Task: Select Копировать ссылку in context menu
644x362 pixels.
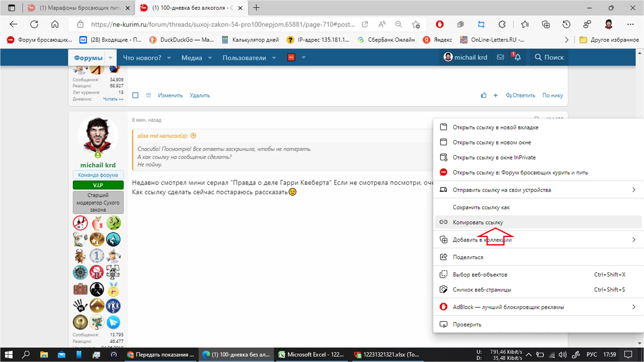Action: coord(478,222)
